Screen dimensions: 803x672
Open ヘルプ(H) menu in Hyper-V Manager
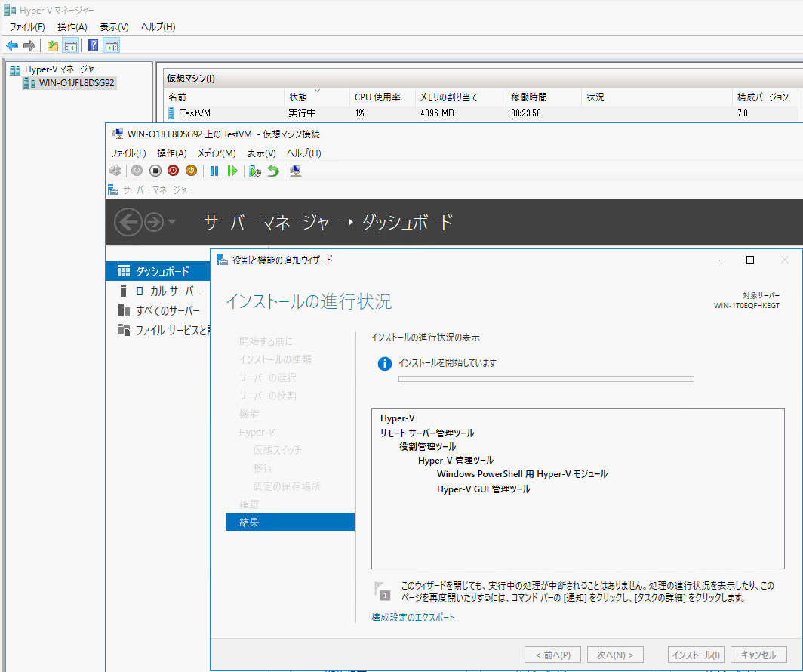pyautogui.click(x=158, y=27)
